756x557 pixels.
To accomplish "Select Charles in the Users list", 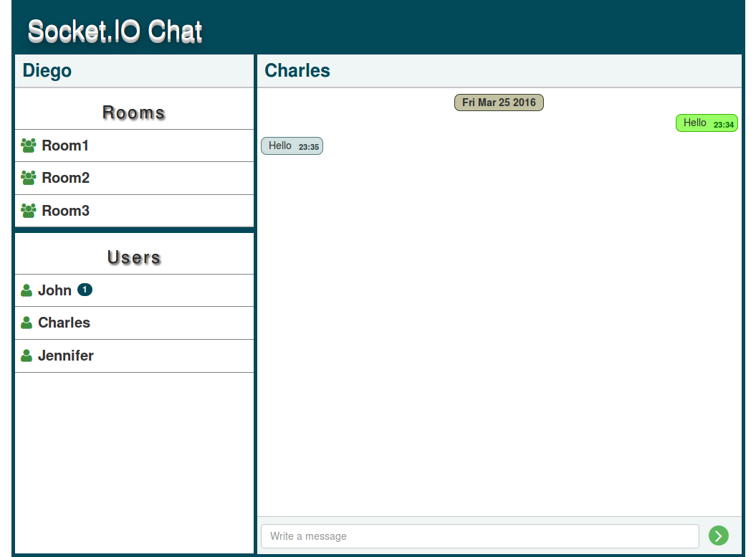I will point(134,323).
